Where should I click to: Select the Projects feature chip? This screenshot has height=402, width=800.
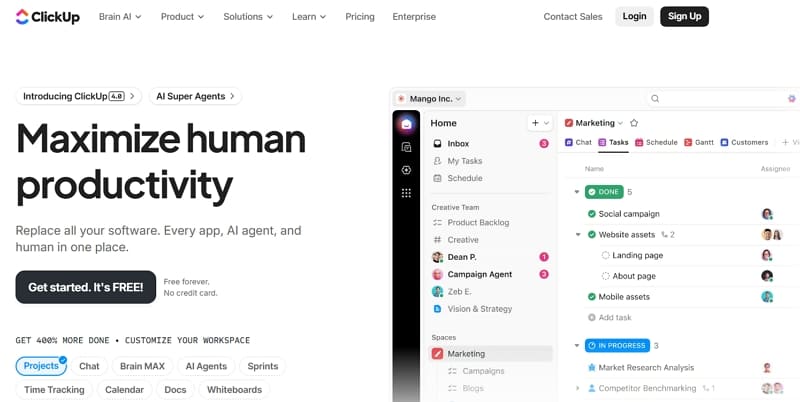click(x=41, y=366)
